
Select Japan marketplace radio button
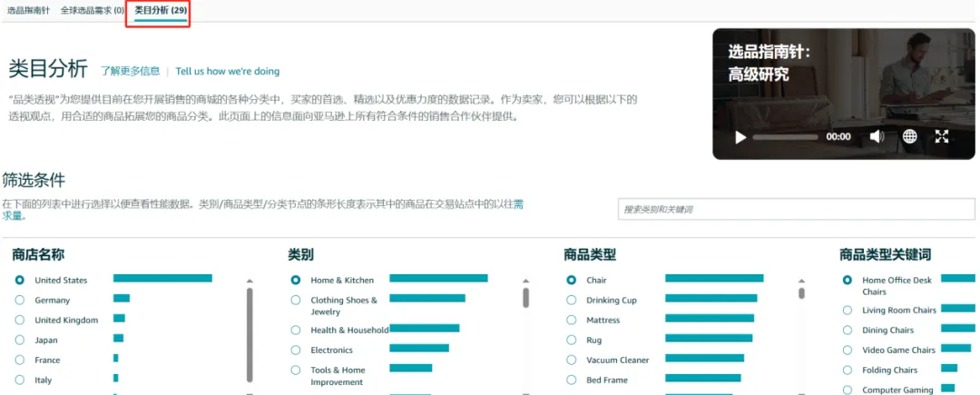20,340
